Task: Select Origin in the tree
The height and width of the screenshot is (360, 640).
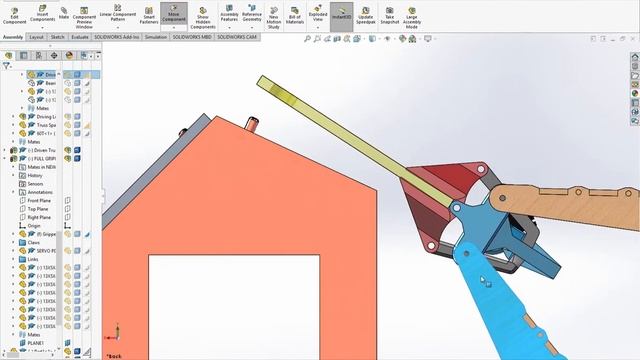Action: coord(34,226)
